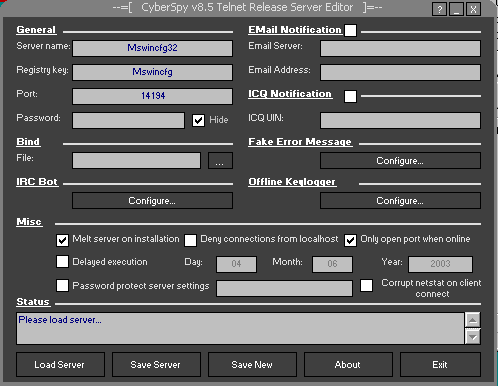Click the Bind section heading
The height and width of the screenshot is (386, 498).
coord(28,142)
